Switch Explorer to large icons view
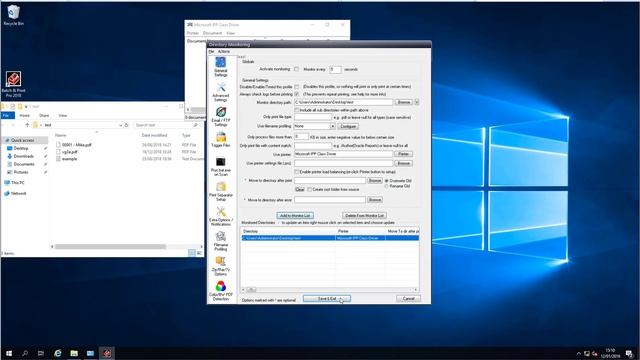The image size is (640, 360). [199, 253]
